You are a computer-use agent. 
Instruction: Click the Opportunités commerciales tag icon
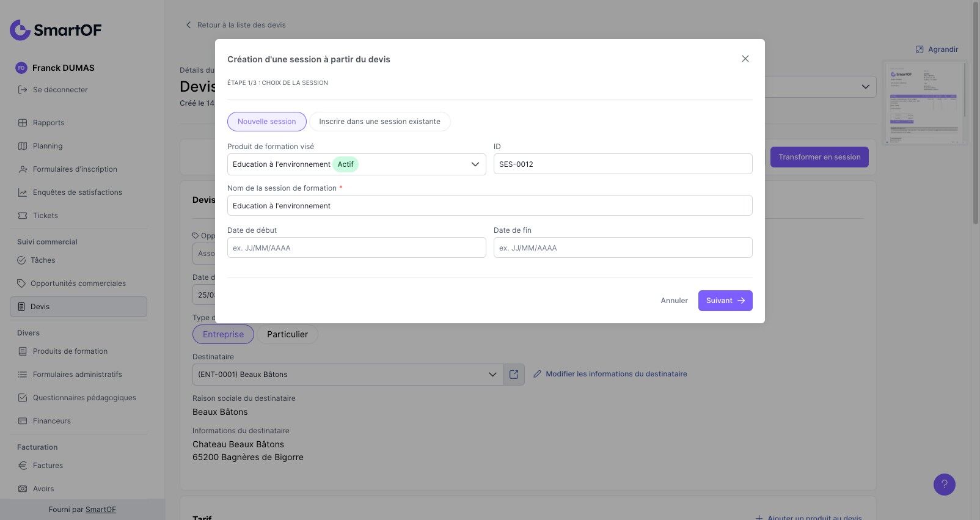[21, 284]
